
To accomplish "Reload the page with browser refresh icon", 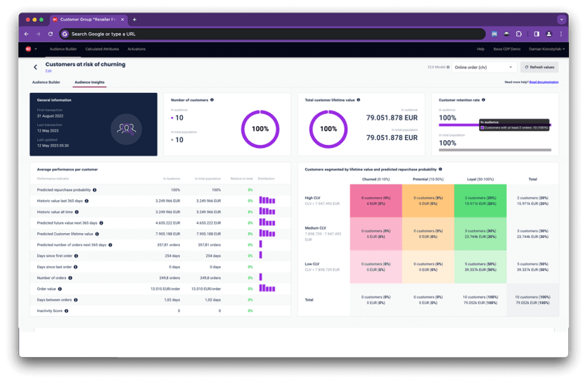I will [x=51, y=34].
